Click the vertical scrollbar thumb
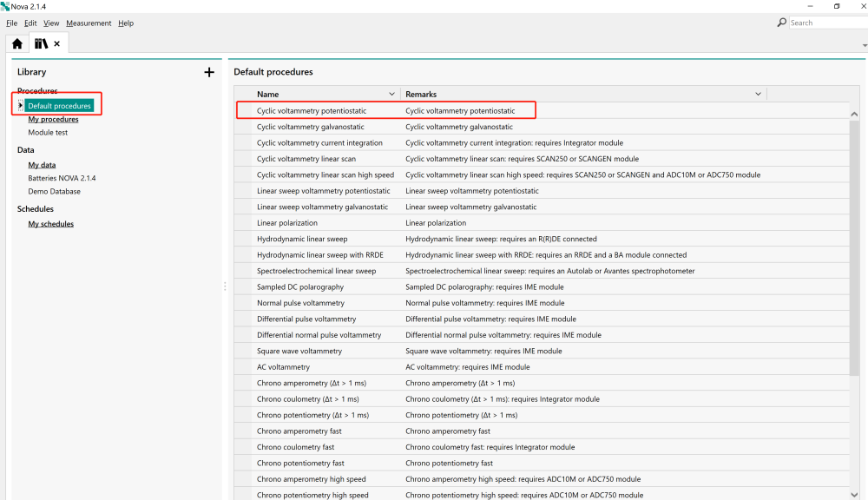Image resolution: width=868 pixels, height=500 pixels. pos(854,247)
